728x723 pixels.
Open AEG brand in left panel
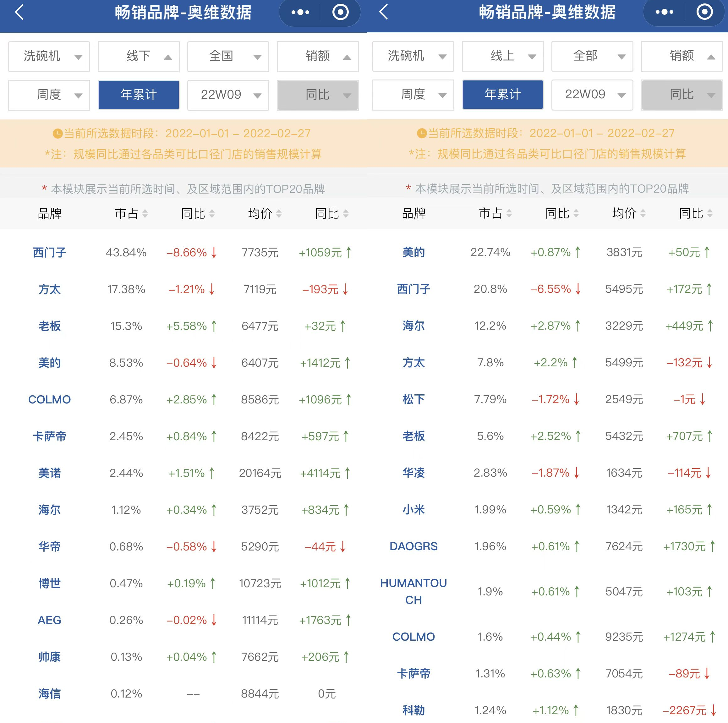(x=49, y=620)
